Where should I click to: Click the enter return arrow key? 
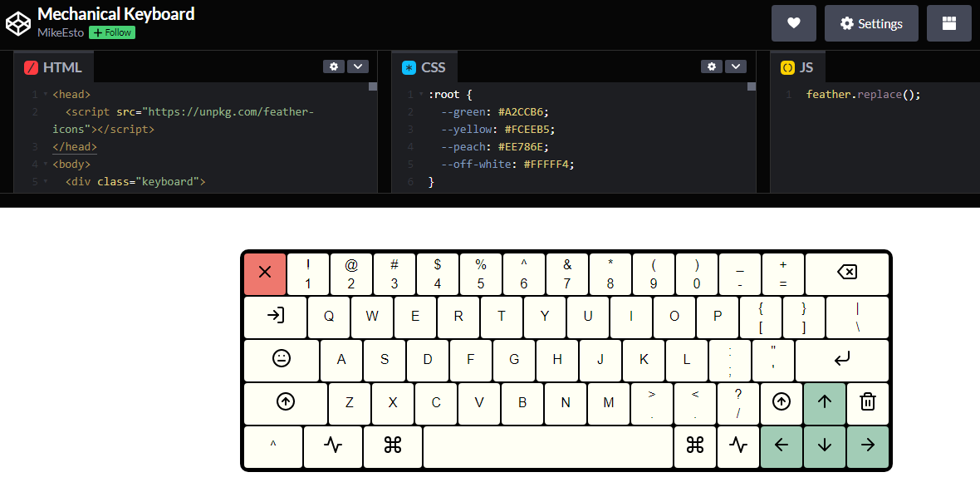(x=842, y=360)
